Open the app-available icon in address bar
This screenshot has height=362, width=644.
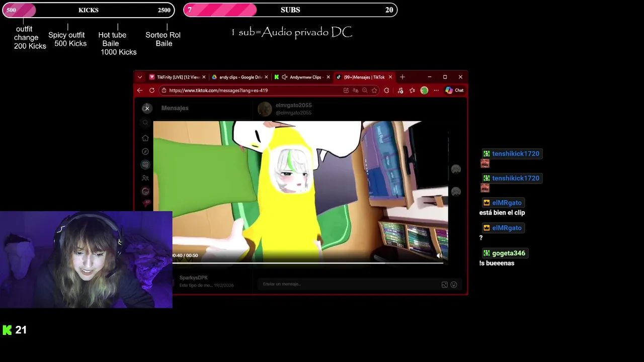tap(346, 90)
